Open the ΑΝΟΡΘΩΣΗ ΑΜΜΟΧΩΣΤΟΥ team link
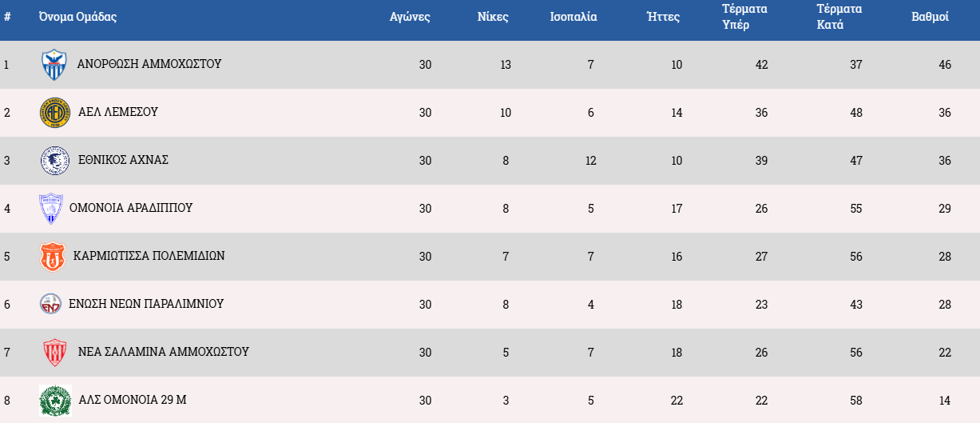This screenshot has height=423, width=980. (149, 64)
